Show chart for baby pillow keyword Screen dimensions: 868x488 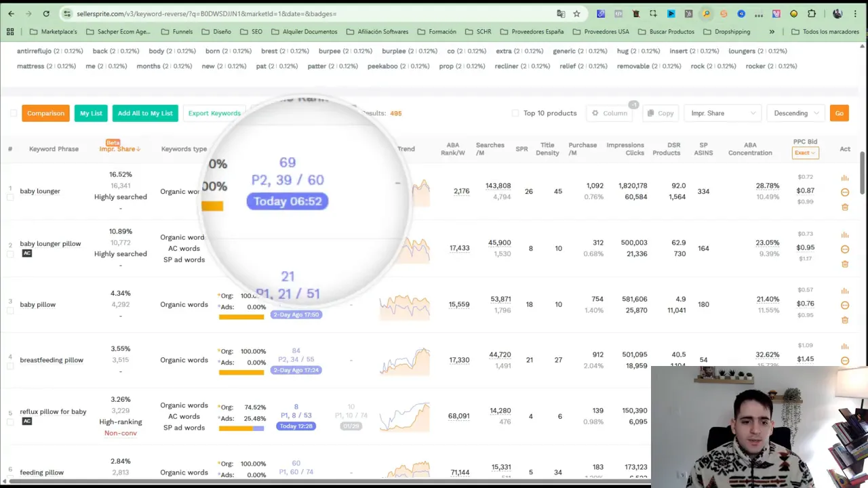(x=844, y=291)
